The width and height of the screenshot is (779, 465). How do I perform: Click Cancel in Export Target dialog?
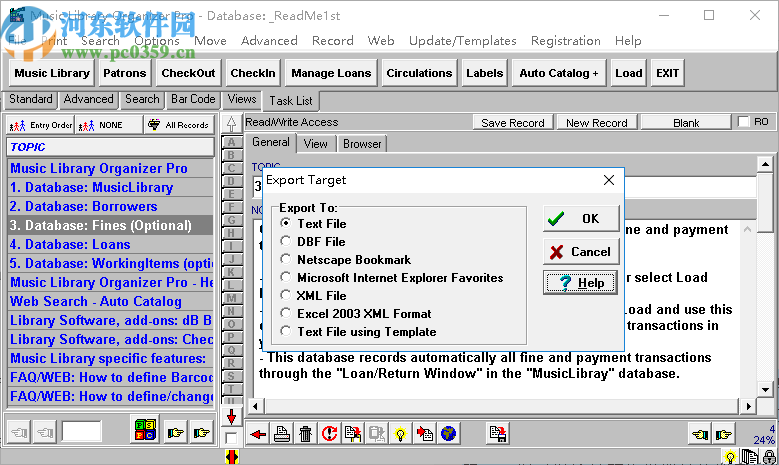[x=581, y=252]
